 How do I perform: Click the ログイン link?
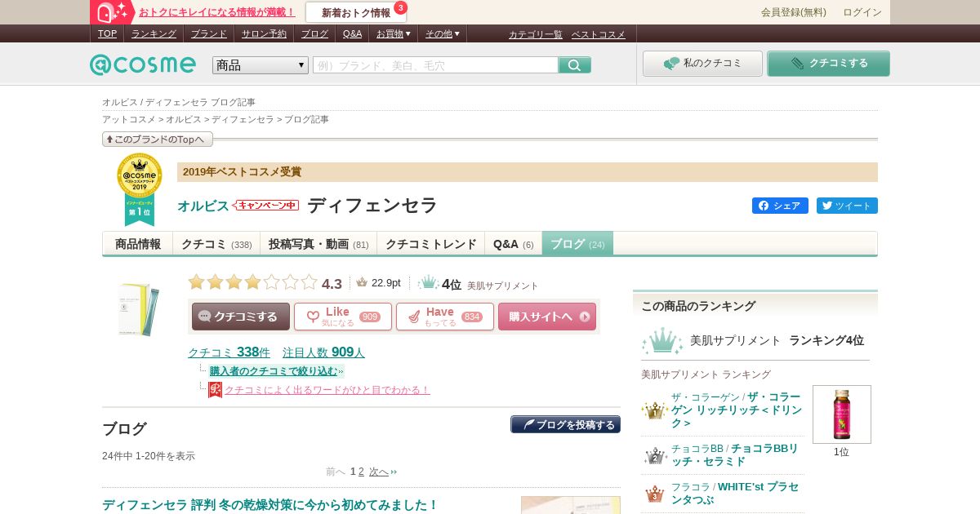[862, 12]
